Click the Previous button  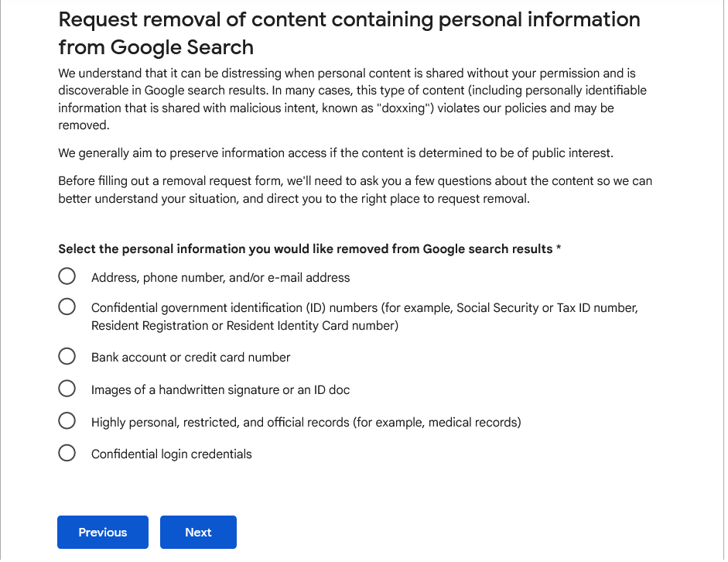point(102,532)
